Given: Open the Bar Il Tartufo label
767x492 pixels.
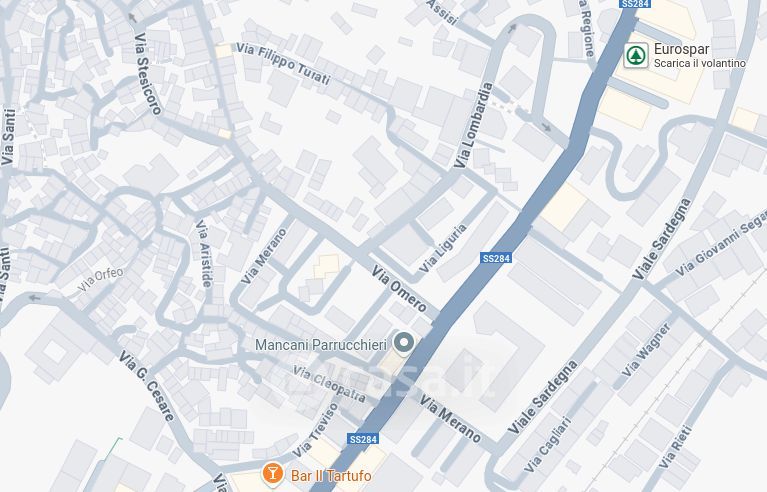Looking at the screenshot, I should tap(331, 475).
